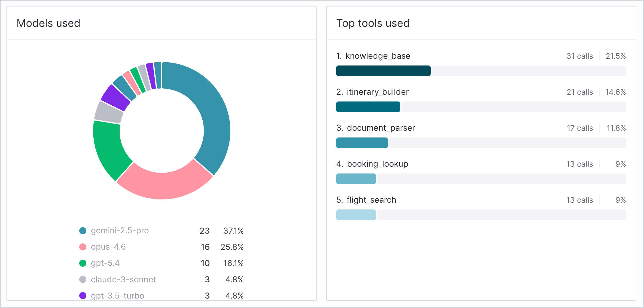Screen dimensions: 644x308
Task: Click the '5. flight_search' tool name
Action: [366, 200]
